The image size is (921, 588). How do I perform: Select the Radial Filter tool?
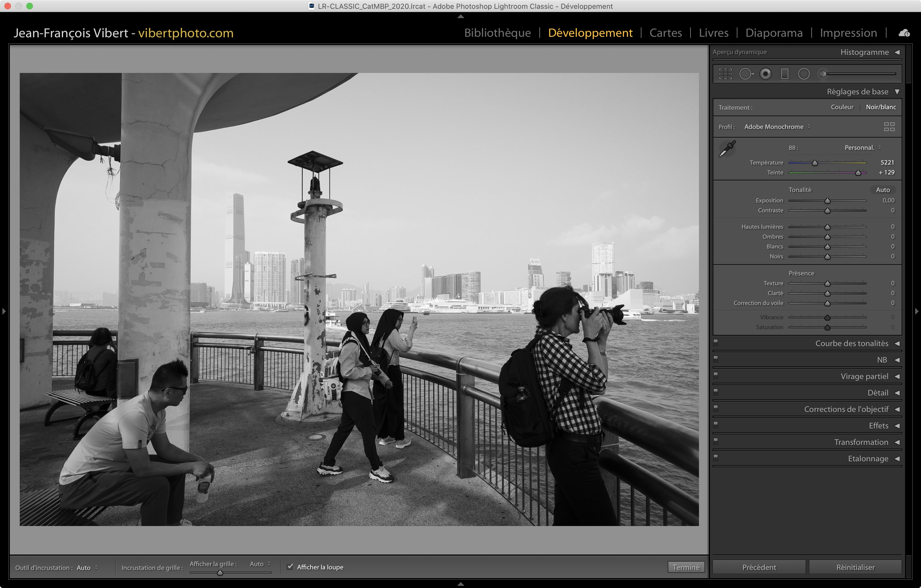click(804, 74)
